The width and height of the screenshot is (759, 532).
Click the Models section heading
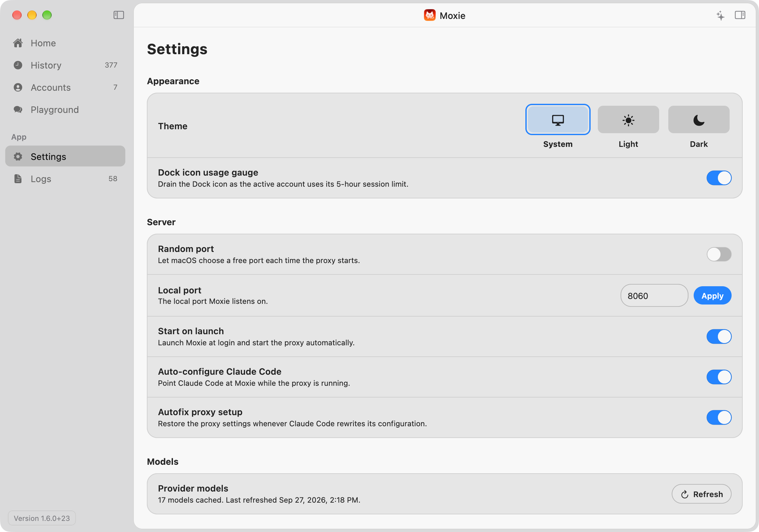163,462
